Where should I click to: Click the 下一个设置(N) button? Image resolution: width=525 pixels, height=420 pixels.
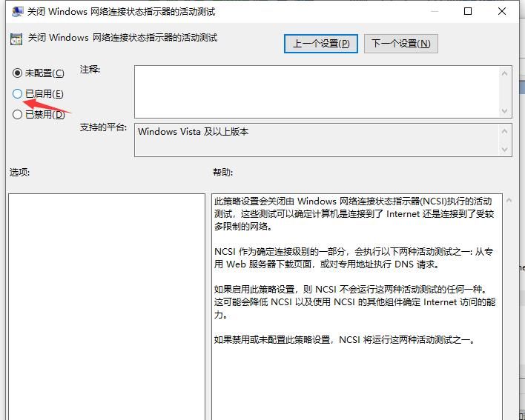pyautogui.click(x=400, y=44)
